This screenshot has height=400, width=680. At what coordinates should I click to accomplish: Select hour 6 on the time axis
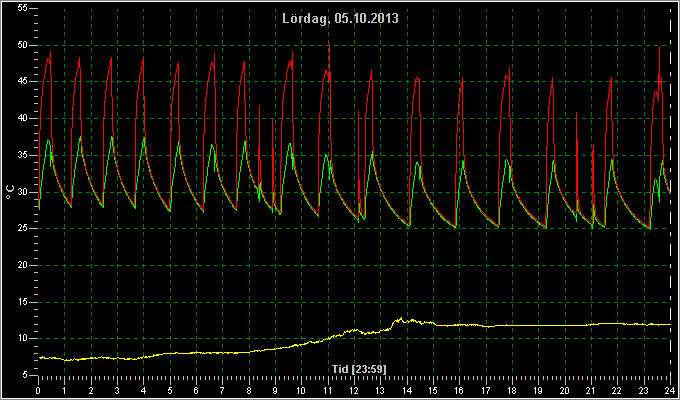click(x=196, y=390)
